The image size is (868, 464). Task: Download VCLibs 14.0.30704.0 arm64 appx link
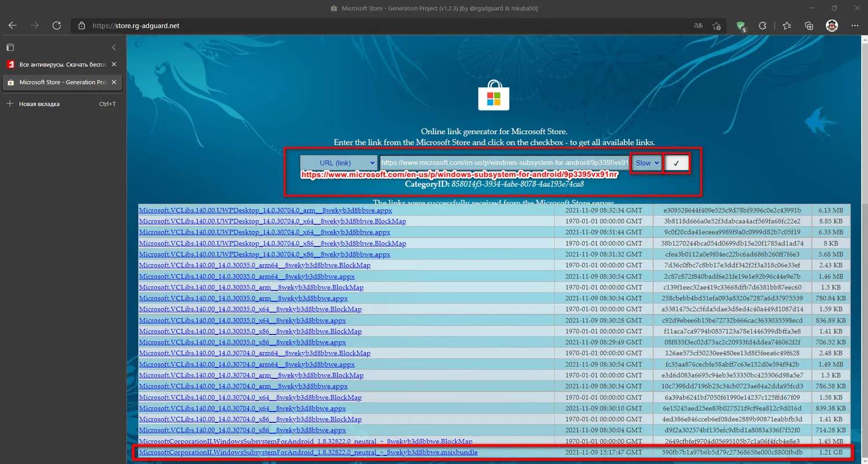pos(247,364)
